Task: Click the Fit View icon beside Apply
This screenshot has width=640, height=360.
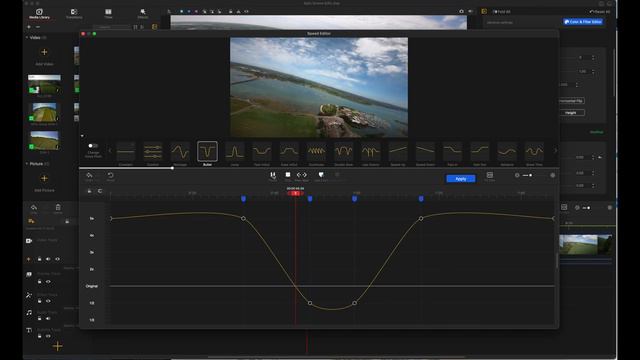Action: point(489,176)
